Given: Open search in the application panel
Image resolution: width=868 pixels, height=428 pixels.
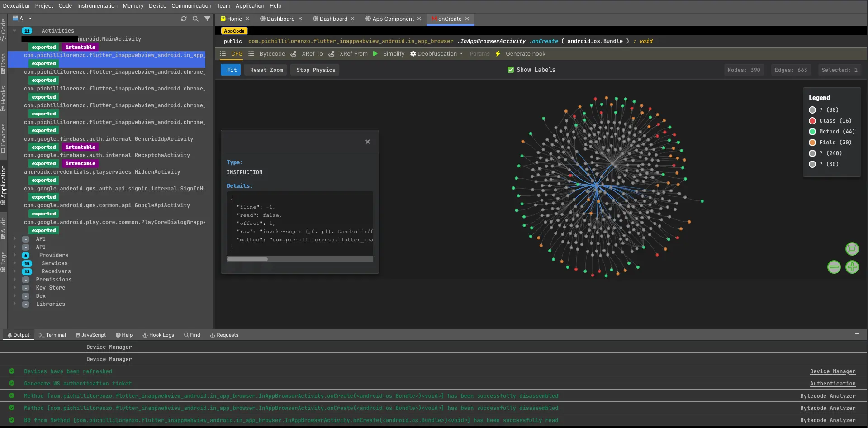Looking at the screenshot, I should click(195, 19).
